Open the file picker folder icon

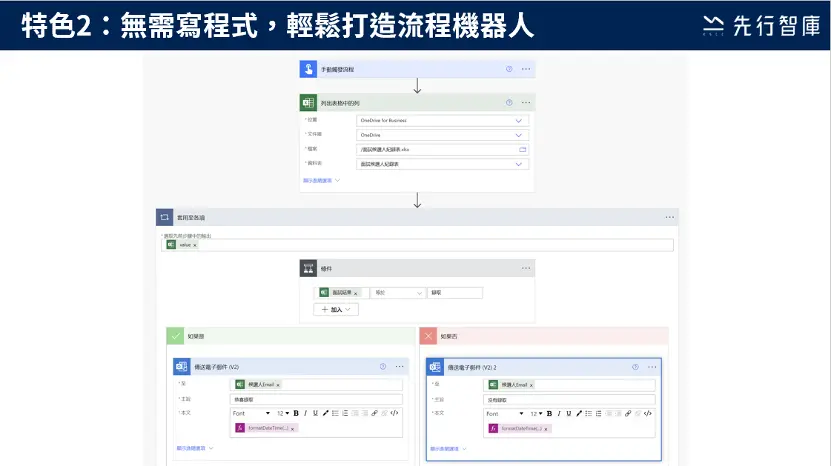pos(523,150)
